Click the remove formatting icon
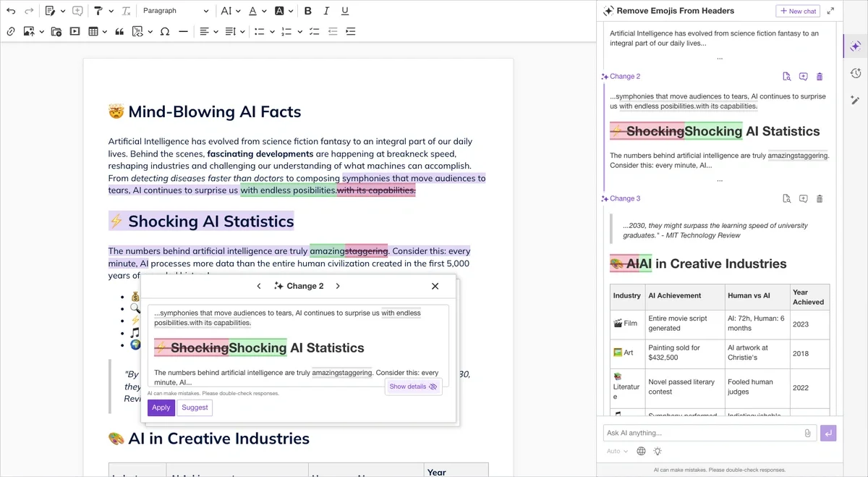 point(126,11)
